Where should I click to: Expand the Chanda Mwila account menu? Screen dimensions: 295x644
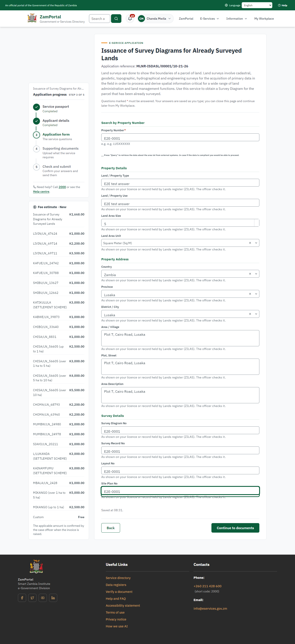[x=155, y=19]
